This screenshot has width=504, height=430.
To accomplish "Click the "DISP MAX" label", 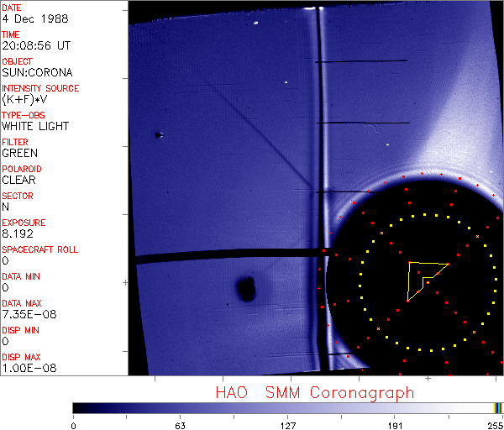I will (21, 357).
